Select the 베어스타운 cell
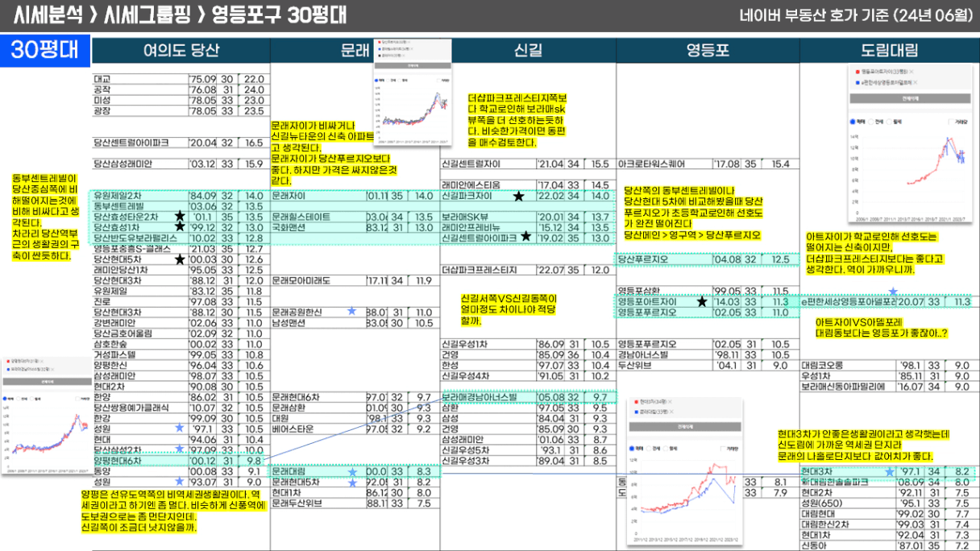Screen dimensions: 980x551 pyautogui.click(x=318, y=429)
